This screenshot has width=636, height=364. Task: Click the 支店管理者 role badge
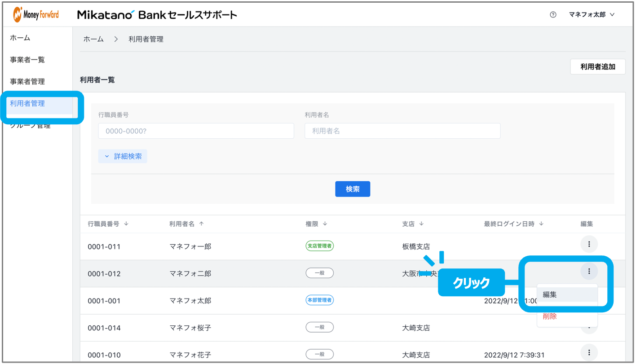pos(320,246)
